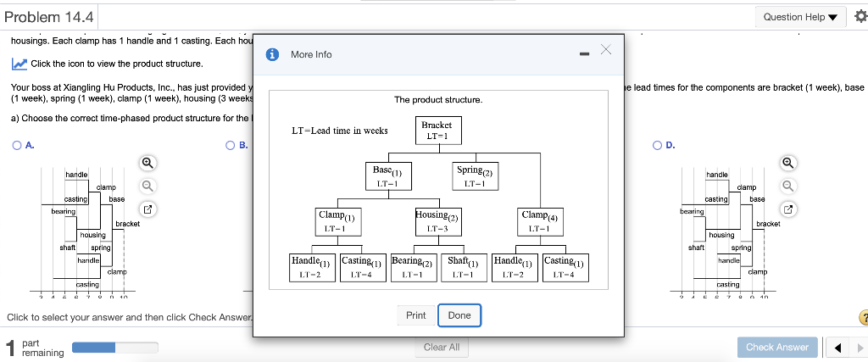The height and width of the screenshot is (362, 868).
Task: Select answer option D
Action: coord(658,146)
